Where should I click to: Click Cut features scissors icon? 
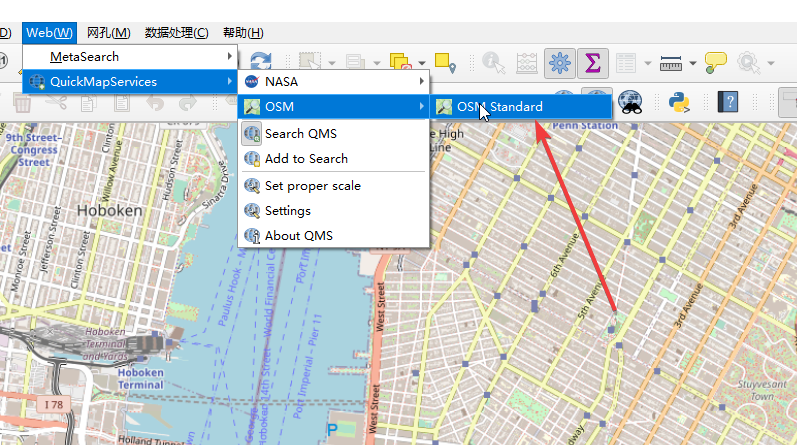tap(56, 102)
